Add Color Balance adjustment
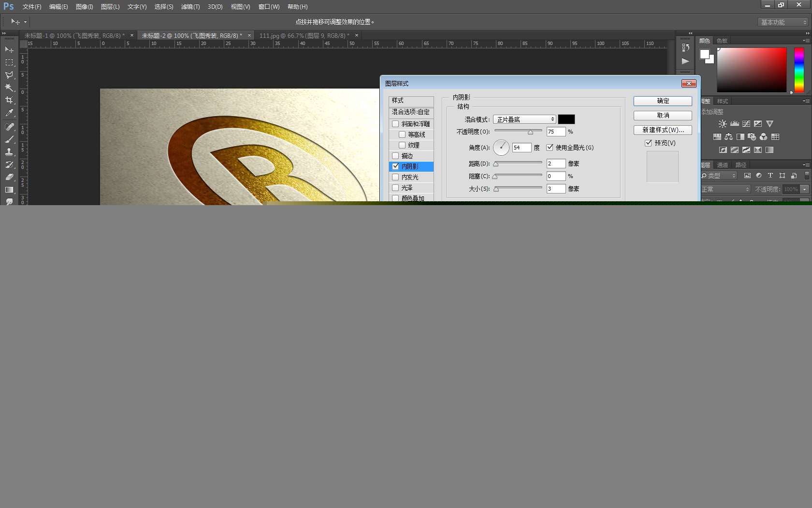This screenshot has width=812, height=508. 728,137
